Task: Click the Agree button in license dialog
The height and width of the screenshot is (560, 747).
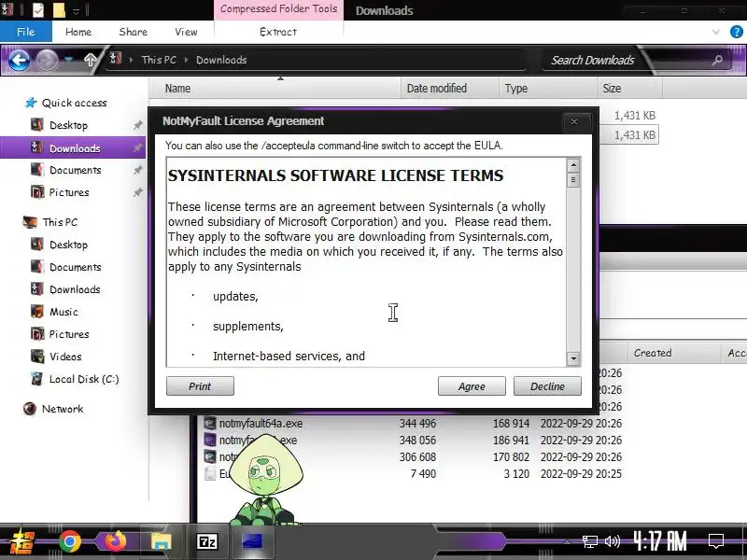Action: (472, 386)
